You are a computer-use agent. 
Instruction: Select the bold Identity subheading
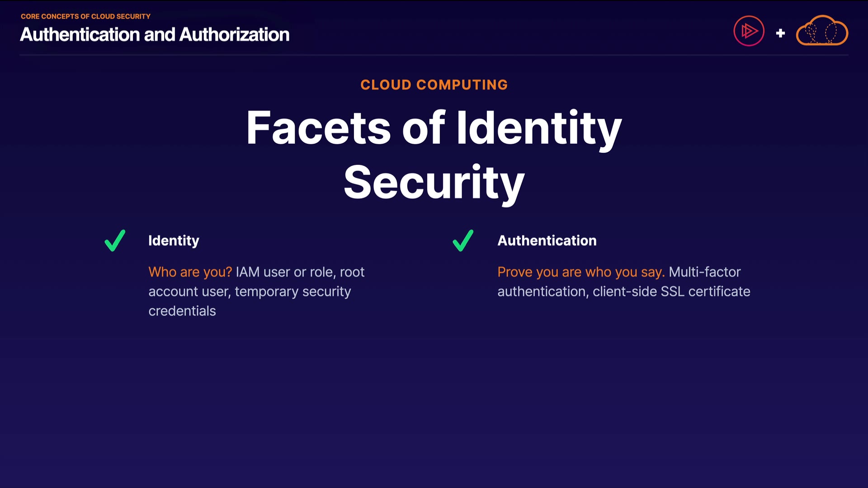click(x=174, y=240)
